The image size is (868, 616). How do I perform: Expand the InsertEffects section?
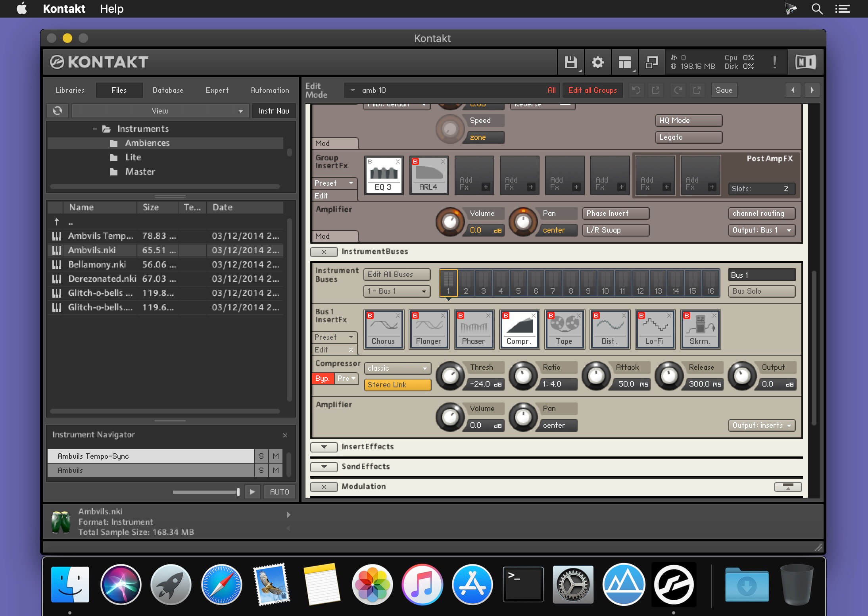[x=324, y=447]
